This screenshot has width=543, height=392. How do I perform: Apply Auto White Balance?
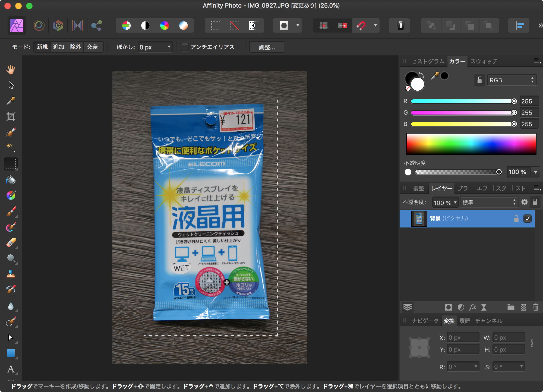pos(184,26)
